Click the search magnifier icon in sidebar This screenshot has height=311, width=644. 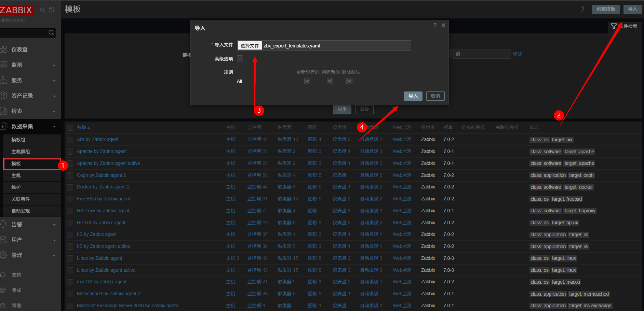click(x=51, y=33)
